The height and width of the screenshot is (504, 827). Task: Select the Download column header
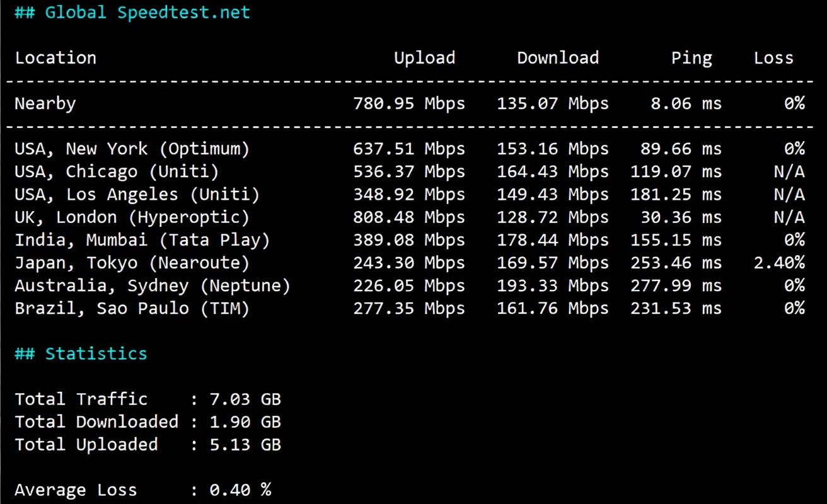click(557, 57)
